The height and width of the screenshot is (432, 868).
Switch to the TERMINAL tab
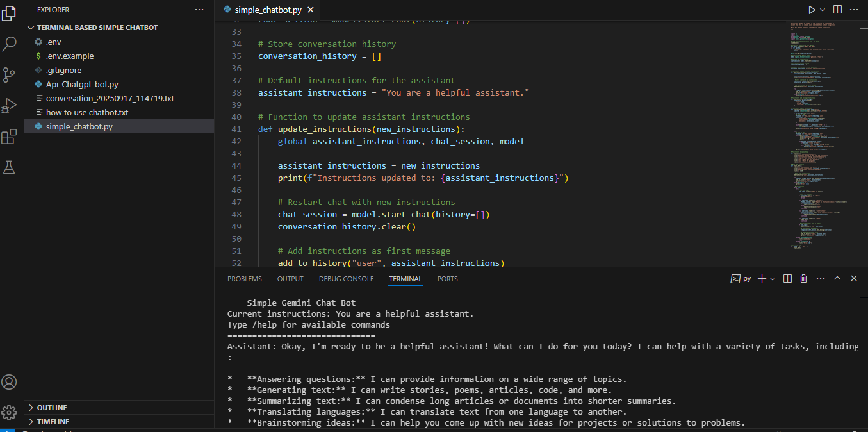[x=405, y=279]
